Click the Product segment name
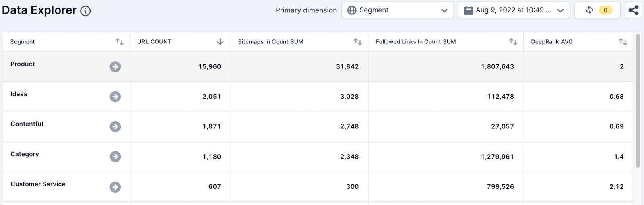The height and width of the screenshot is (205, 644). (23, 64)
